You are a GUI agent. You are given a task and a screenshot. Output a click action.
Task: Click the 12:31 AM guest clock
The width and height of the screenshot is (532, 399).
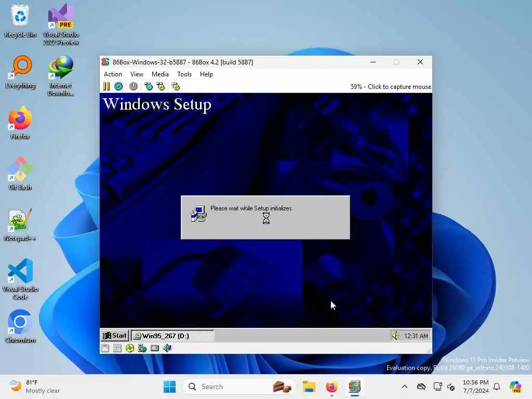[416, 336]
